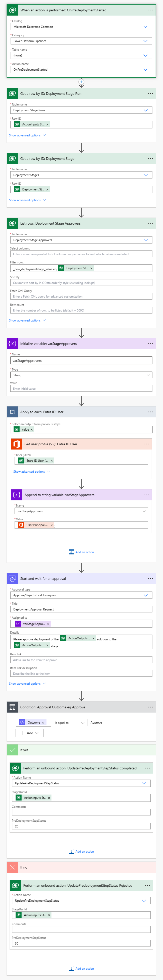Remove the Outcome token from the condition

[43, 723]
